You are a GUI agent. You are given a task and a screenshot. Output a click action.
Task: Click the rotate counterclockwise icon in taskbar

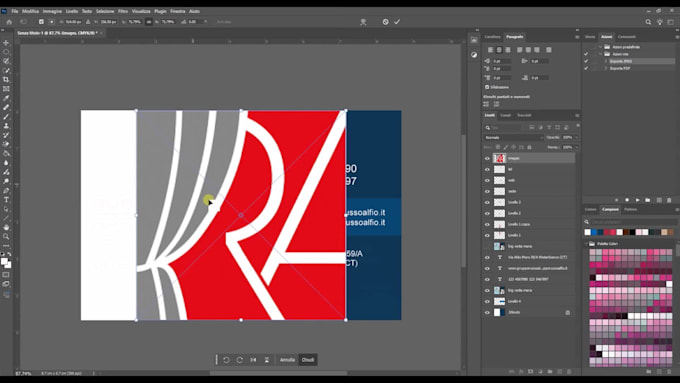(226, 360)
